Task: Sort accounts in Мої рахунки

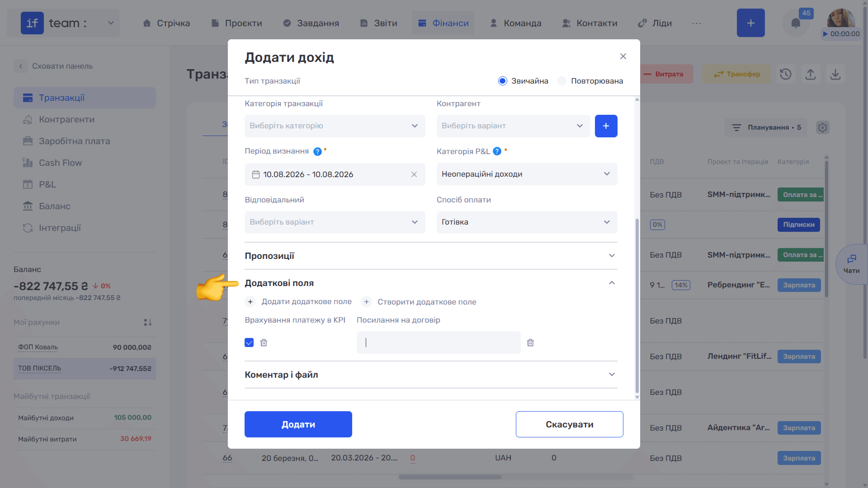Action: 148,322
